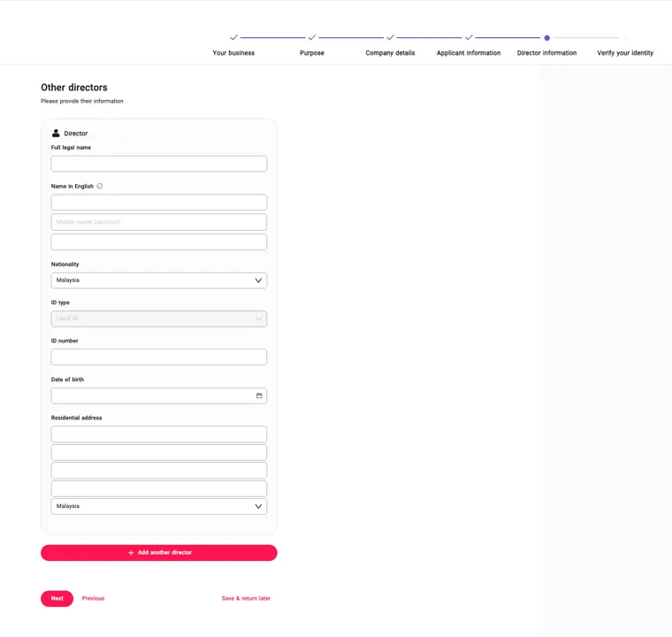Focus the Full legal name field

coord(159,164)
